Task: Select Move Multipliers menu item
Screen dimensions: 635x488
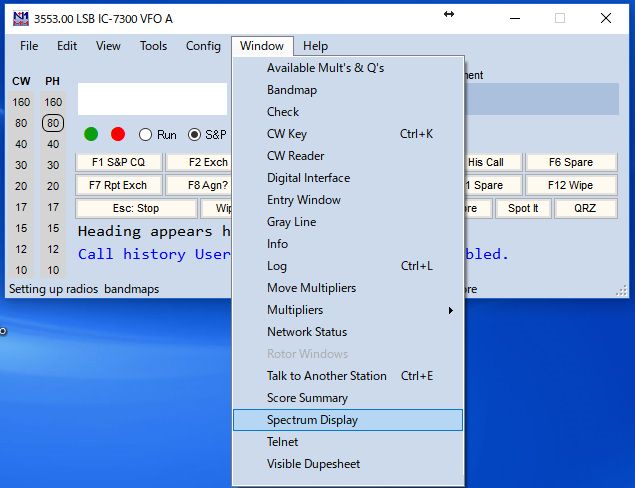Action: point(348,288)
